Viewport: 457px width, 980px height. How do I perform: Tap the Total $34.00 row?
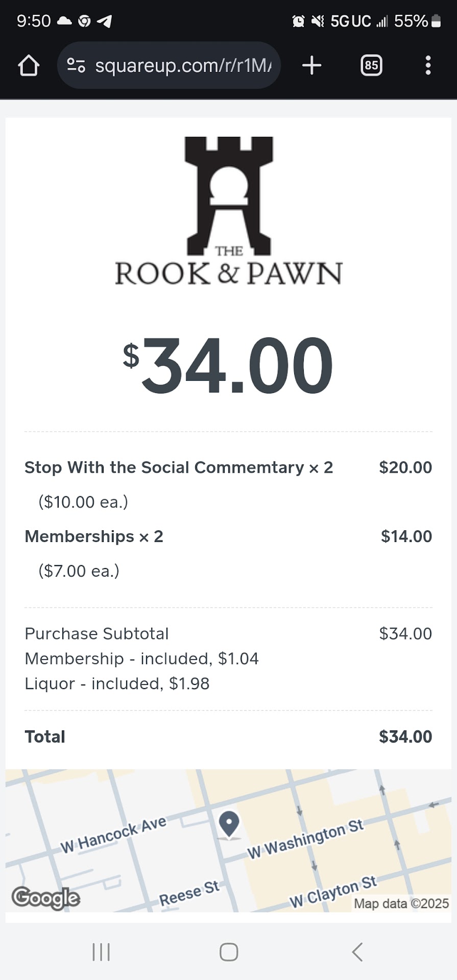click(228, 737)
